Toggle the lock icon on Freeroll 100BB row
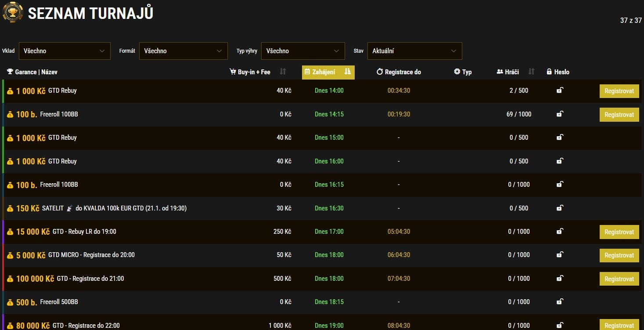644x330 pixels. (x=560, y=114)
